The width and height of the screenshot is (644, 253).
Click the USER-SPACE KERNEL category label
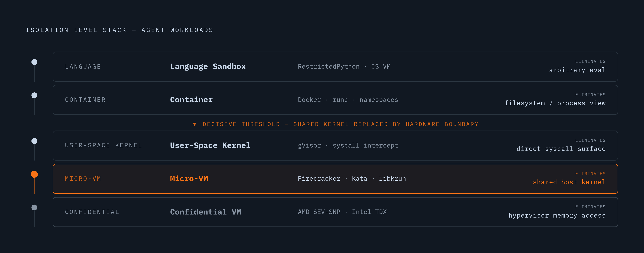pos(104,145)
